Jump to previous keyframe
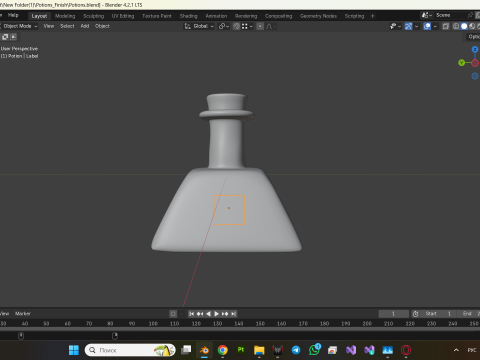This screenshot has height=360, width=480. coord(200,314)
